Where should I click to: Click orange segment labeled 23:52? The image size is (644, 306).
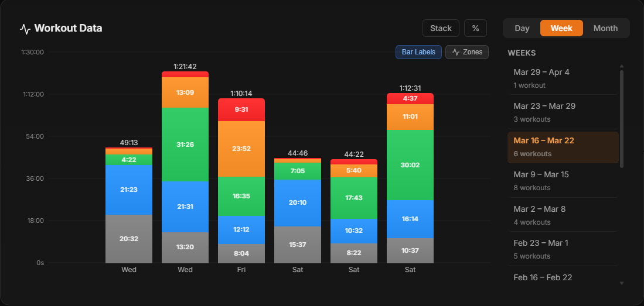point(241,149)
